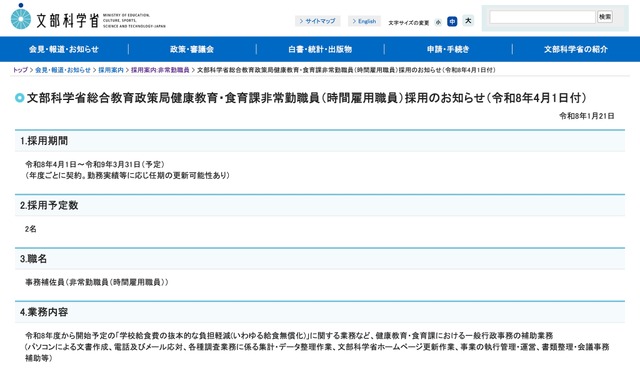Click the note 年度ごとに契約。勤務実績等に応じ任期の更新可能性あり
Screen dimensions: 640x385
[x=127, y=175]
